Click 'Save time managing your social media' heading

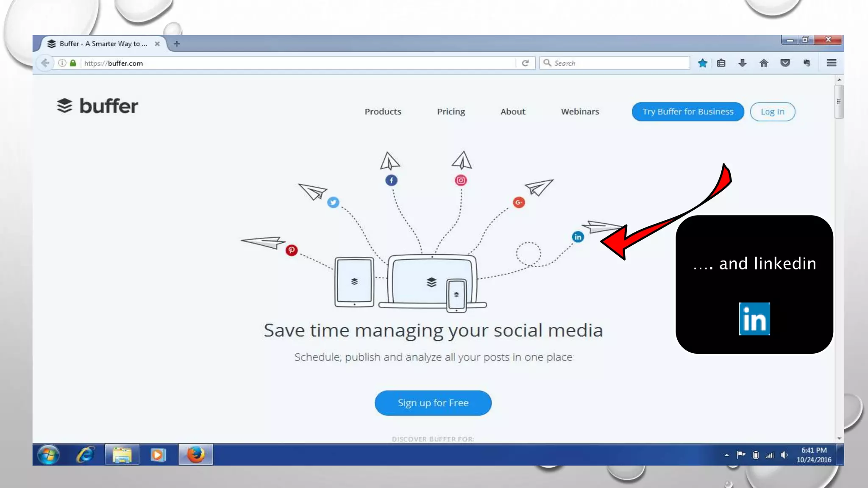click(433, 330)
